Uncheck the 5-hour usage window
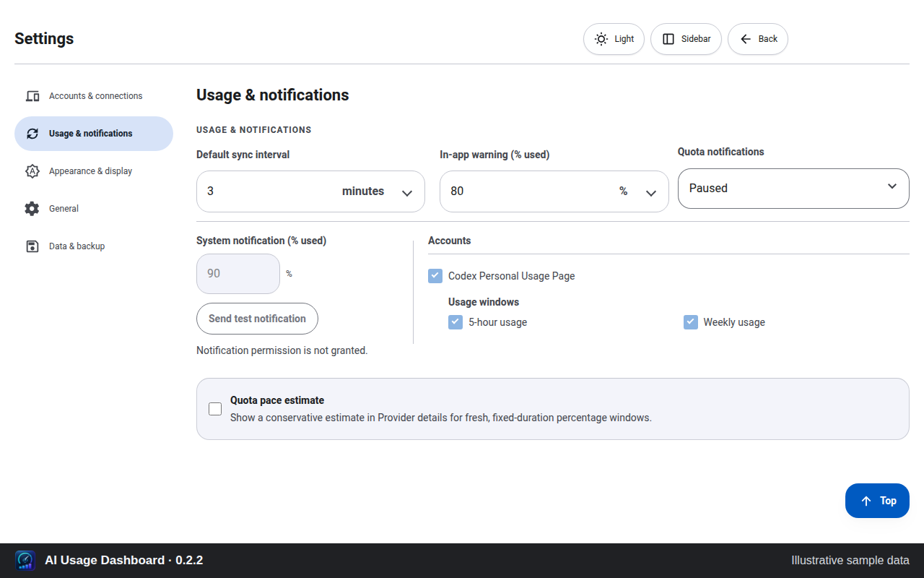 (456, 322)
